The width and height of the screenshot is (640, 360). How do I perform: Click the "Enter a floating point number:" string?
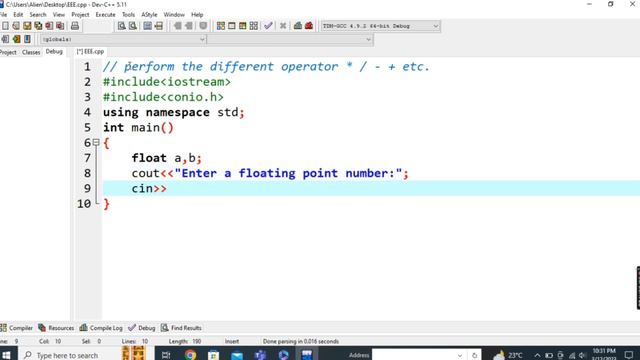click(288, 173)
